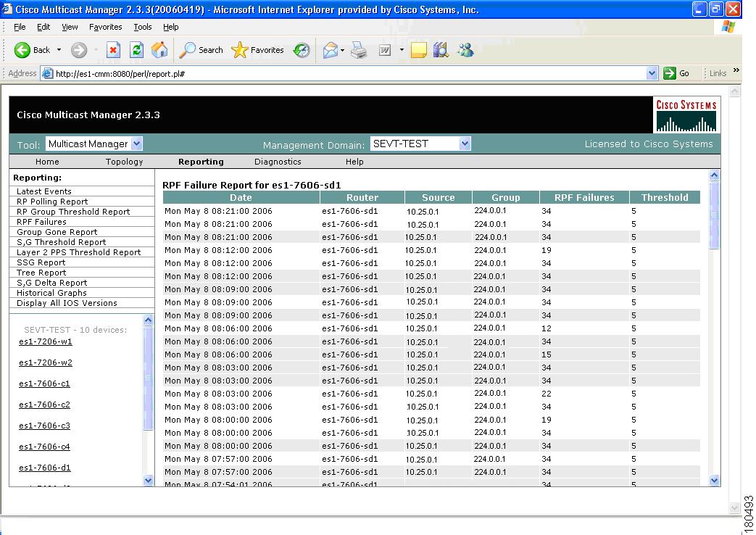Open Historical Graphs
Image resolution: width=756 pixels, height=535 pixels.
[51, 293]
